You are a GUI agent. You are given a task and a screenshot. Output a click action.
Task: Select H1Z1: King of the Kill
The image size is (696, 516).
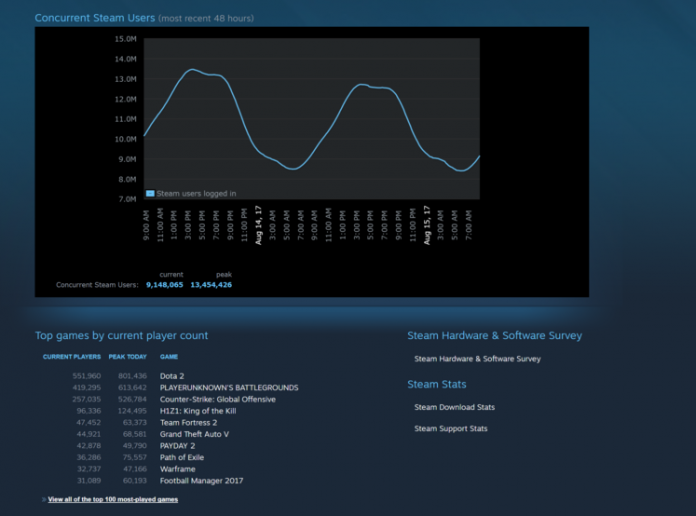(x=198, y=411)
